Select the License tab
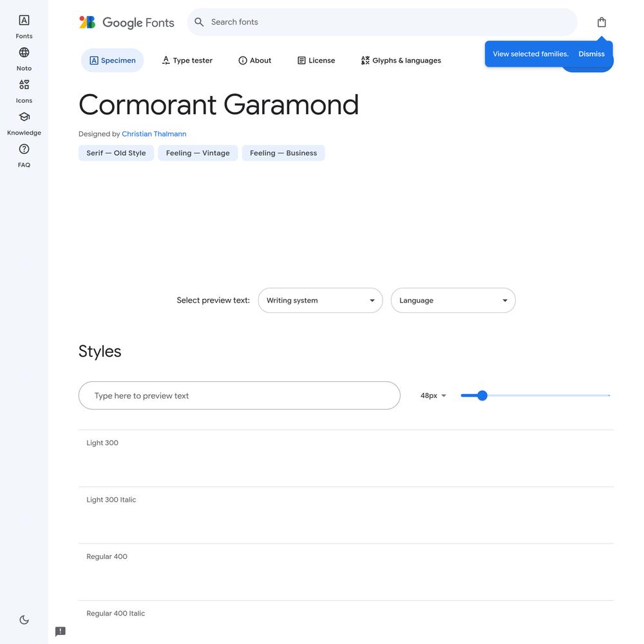This screenshot has width=644, height=644. (316, 61)
